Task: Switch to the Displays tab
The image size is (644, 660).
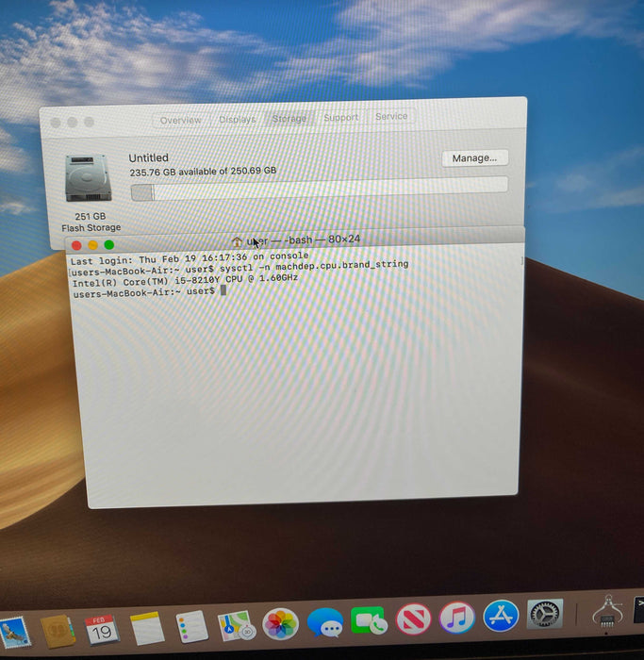Action: (238, 119)
